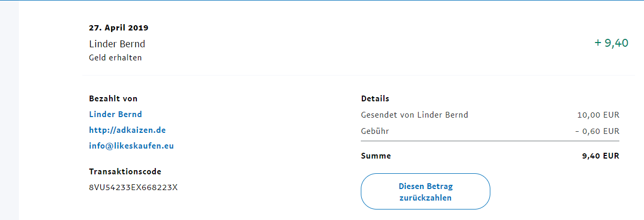Click the transaction date 27. April 2019
The image size is (644, 220).
[119, 28]
